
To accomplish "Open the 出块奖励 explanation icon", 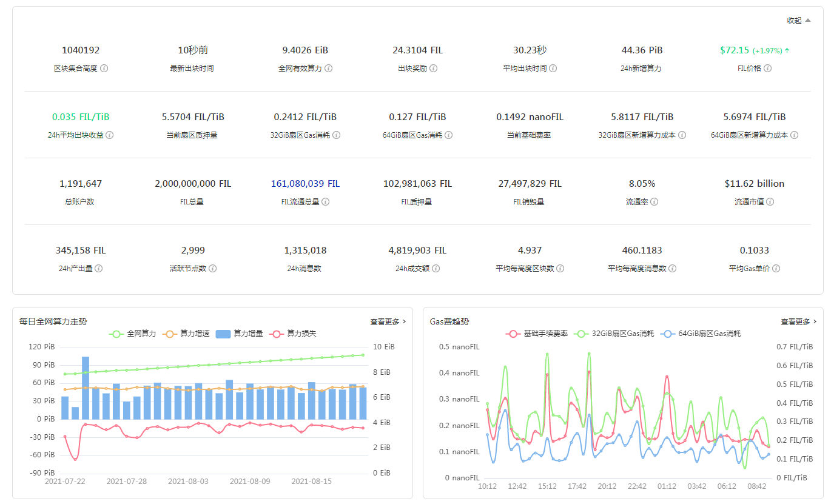I will coord(432,68).
